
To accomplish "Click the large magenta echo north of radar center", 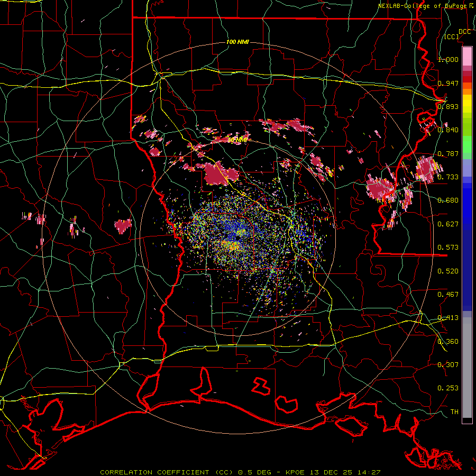I will pyautogui.click(x=221, y=174).
